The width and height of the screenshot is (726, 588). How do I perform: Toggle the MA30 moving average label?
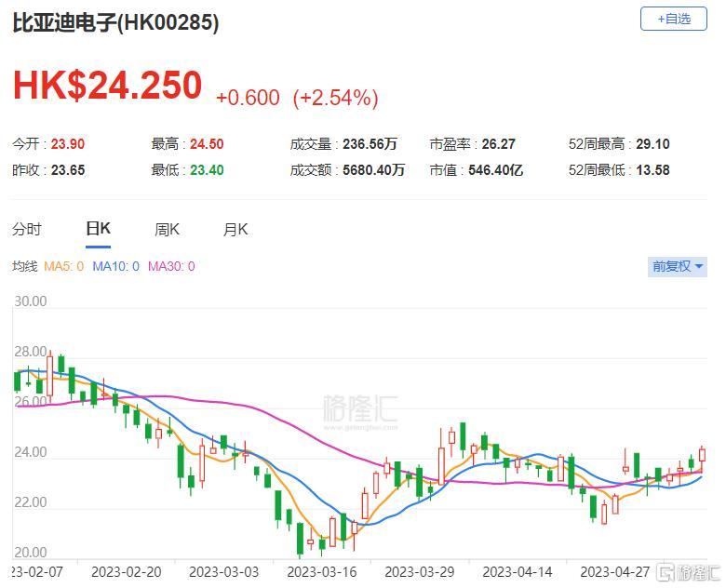click(171, 266)
